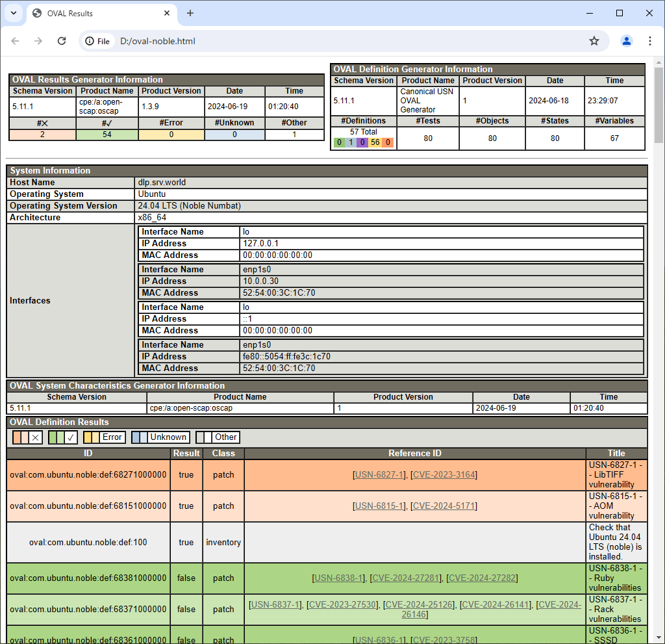665x644 pixels.
Task: Click ID oval:com.ubuntu.noble:def:100
Action: coord(88,543)
